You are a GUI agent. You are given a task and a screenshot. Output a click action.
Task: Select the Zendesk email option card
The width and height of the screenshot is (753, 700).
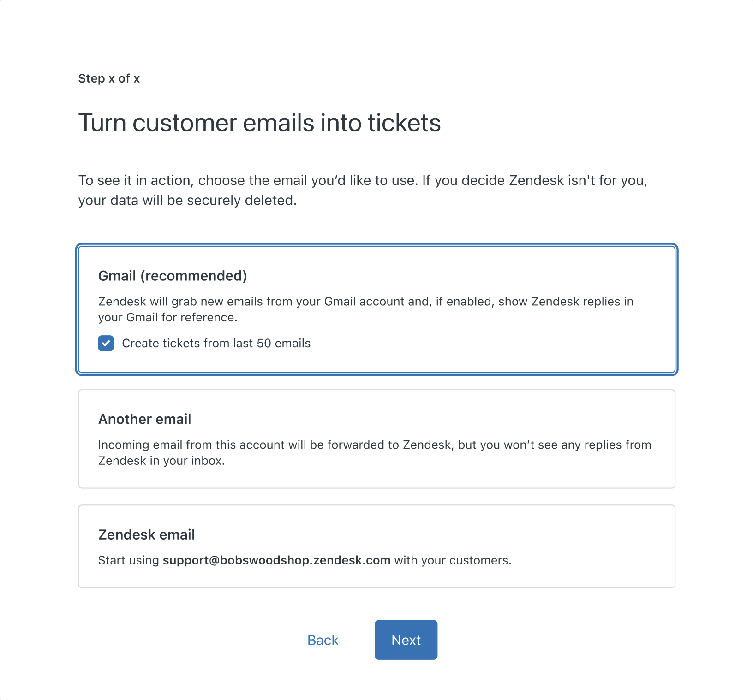point(376,546)
